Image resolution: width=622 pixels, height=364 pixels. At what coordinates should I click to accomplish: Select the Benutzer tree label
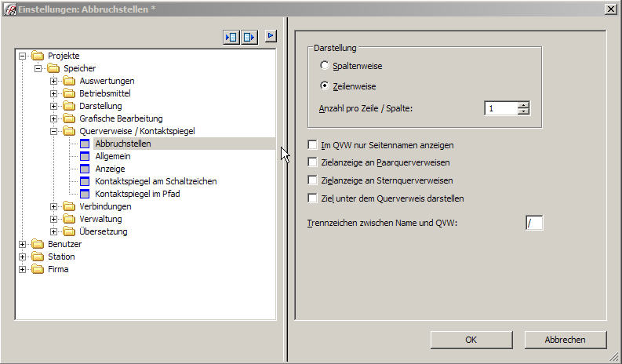64,244
